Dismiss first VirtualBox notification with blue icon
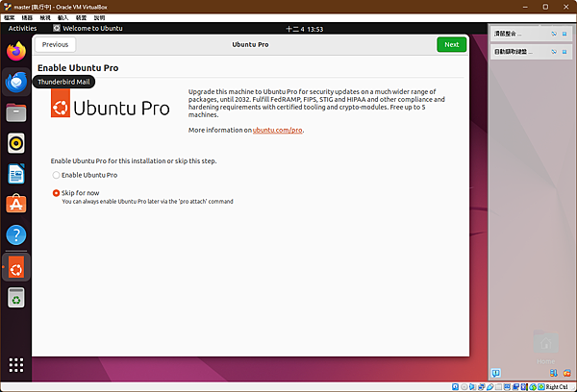 pyautogui.click(x=564, y=34)
